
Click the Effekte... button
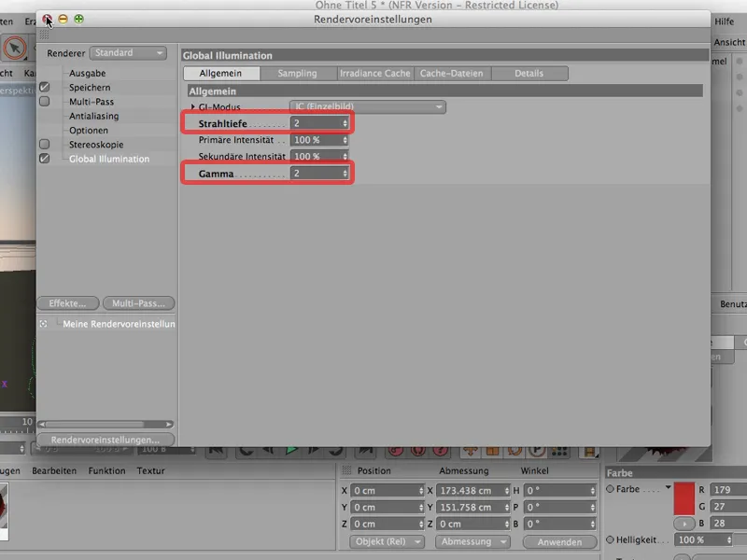click(67, 303)
